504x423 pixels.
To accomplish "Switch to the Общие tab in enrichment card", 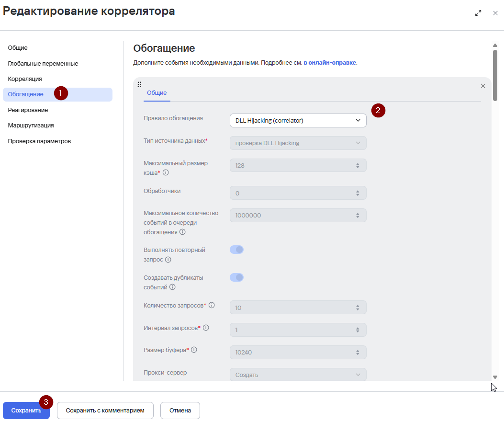I will point(157,93).
